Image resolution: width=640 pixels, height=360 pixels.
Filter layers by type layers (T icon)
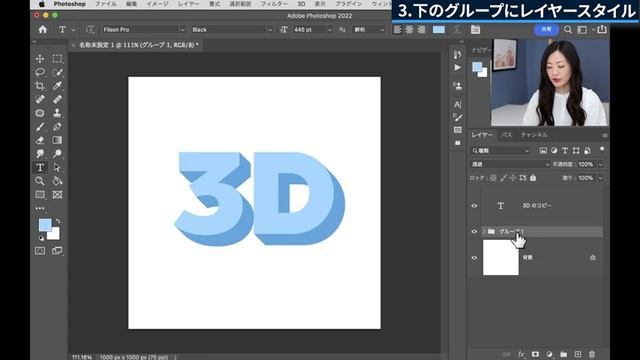click(x=565, y=151)
